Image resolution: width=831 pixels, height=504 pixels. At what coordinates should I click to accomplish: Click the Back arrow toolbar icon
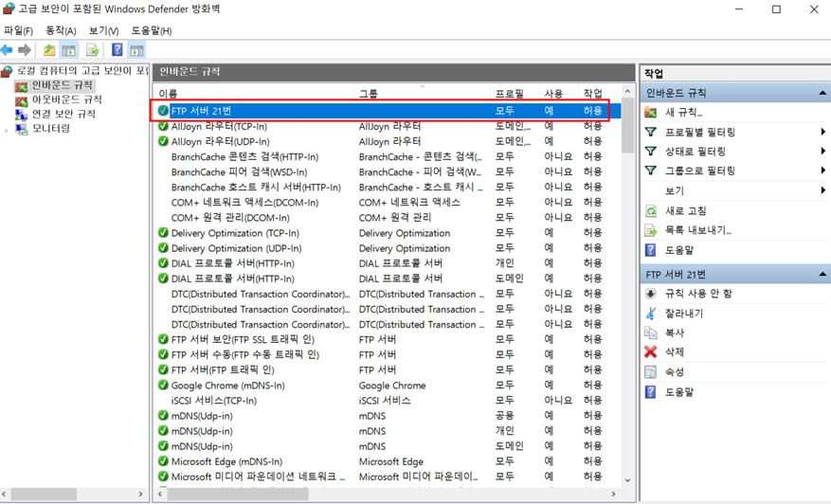pos(7,50)
